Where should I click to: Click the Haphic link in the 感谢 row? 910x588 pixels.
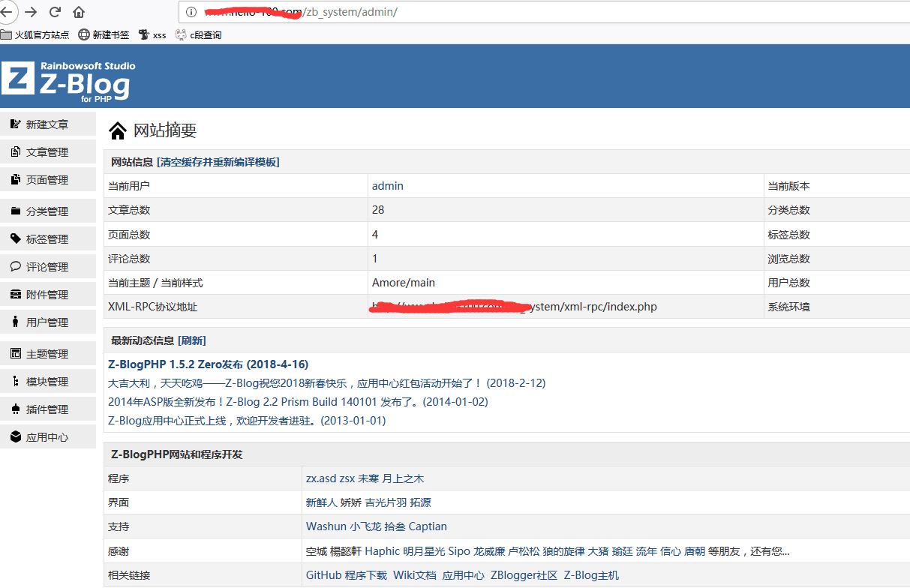(x=382, y=551)
